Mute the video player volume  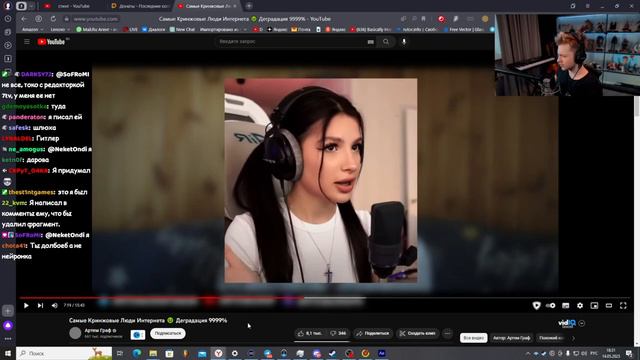click(55, 305)
